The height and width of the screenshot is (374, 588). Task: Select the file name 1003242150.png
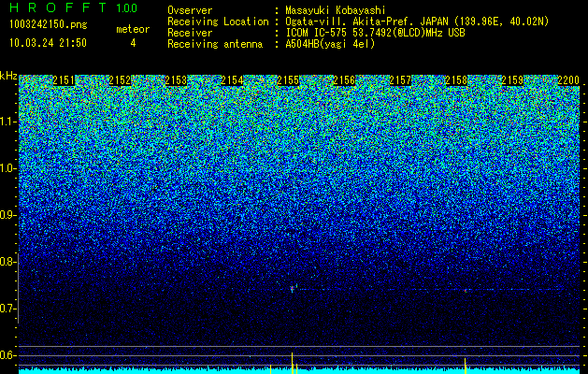pyautogui.click(x=49, y=25)
